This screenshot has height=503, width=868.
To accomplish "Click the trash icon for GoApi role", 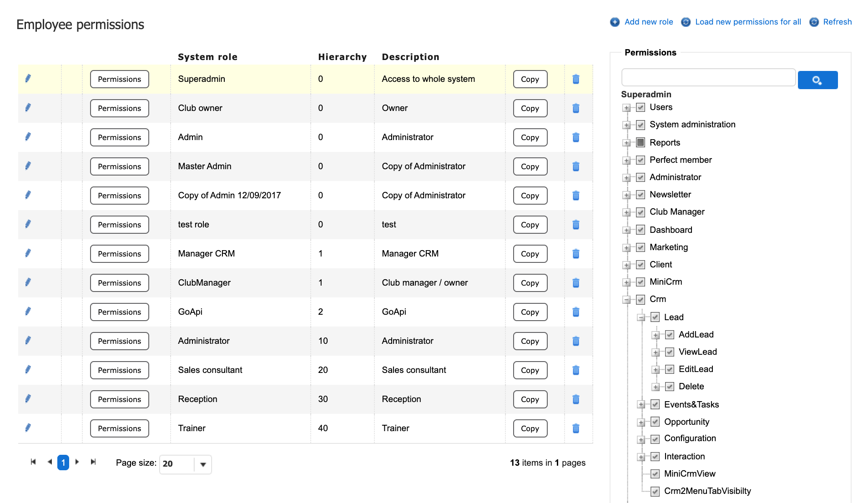I will [575, 312].
